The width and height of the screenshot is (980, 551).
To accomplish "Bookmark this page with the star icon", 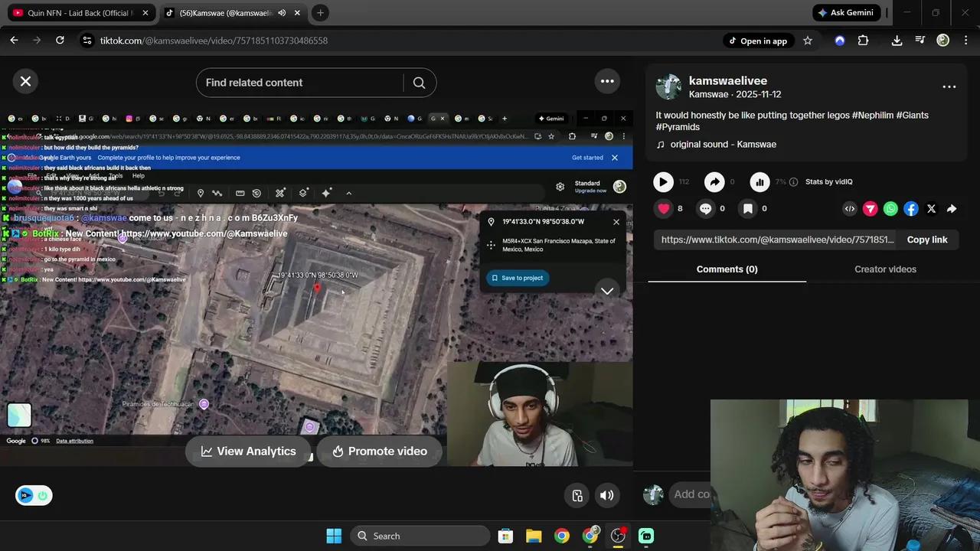I will pyautogui.click(x=807, y=41).
